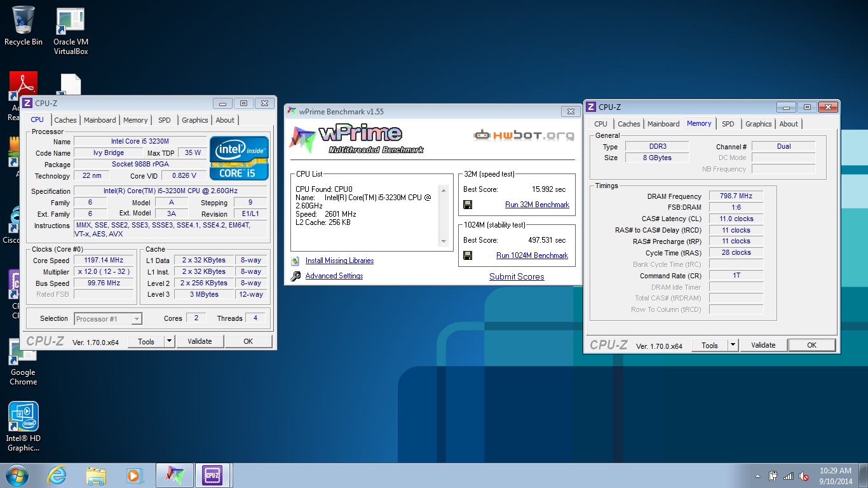The width and height of the screenshot is (868, 488).
Task: Open SPD tab in right CPU-Z
Action: 728,124
